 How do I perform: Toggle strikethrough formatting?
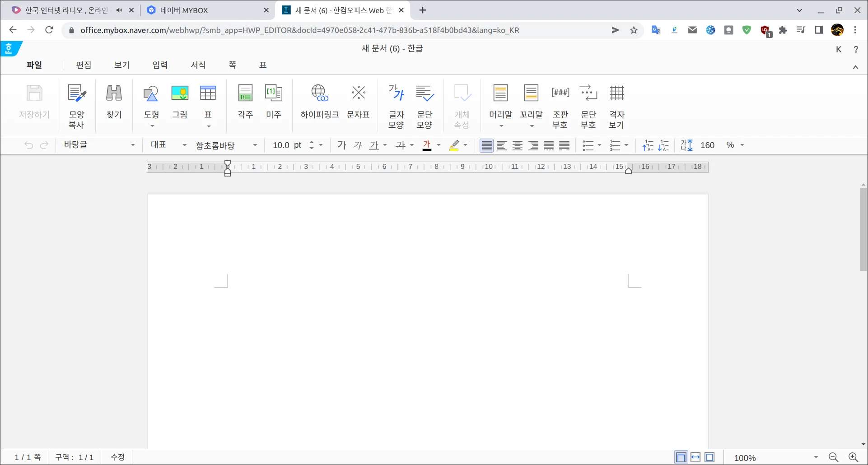[400, 145]
